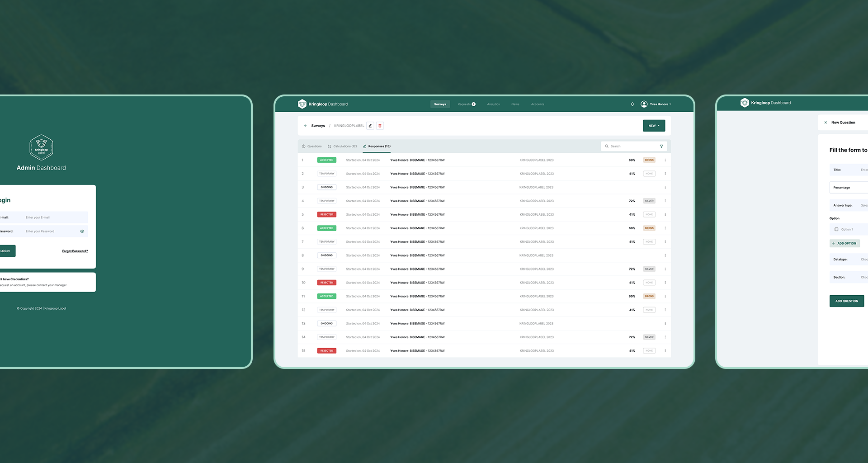This screenshot has width=868, height=463.
Task: Open the NEW dropdown button
Action: click(x=654, y=126)
